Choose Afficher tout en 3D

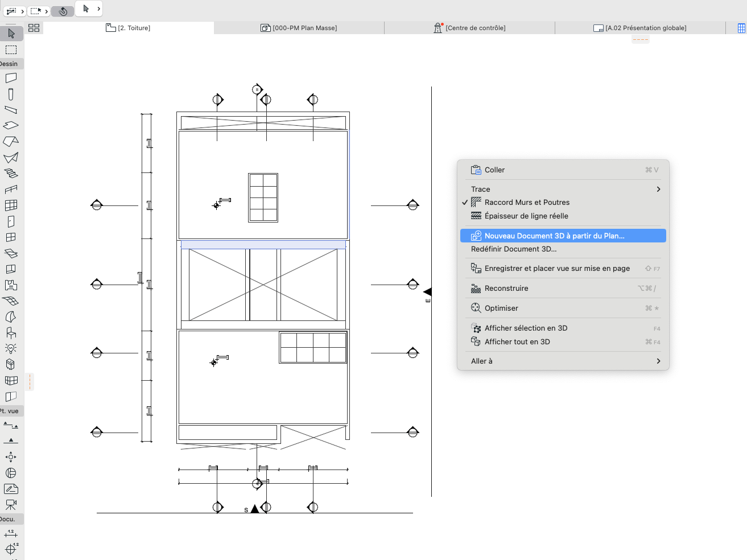coord(563,341)
